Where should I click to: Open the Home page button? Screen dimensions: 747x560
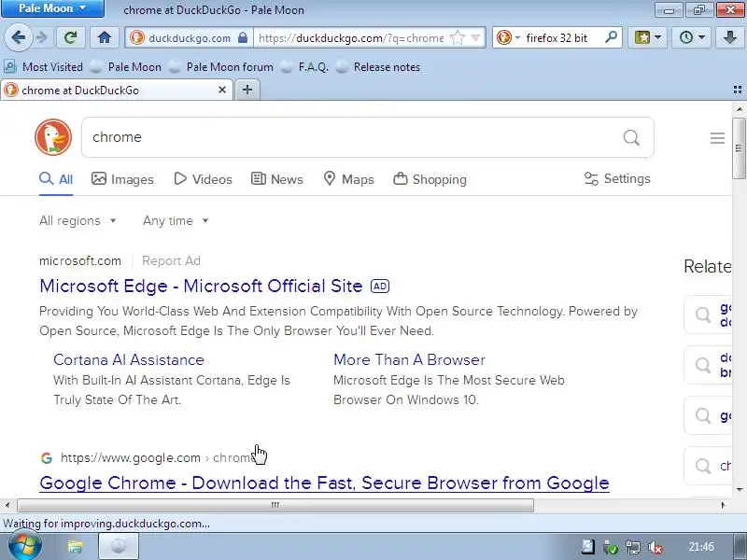point(105,37)
